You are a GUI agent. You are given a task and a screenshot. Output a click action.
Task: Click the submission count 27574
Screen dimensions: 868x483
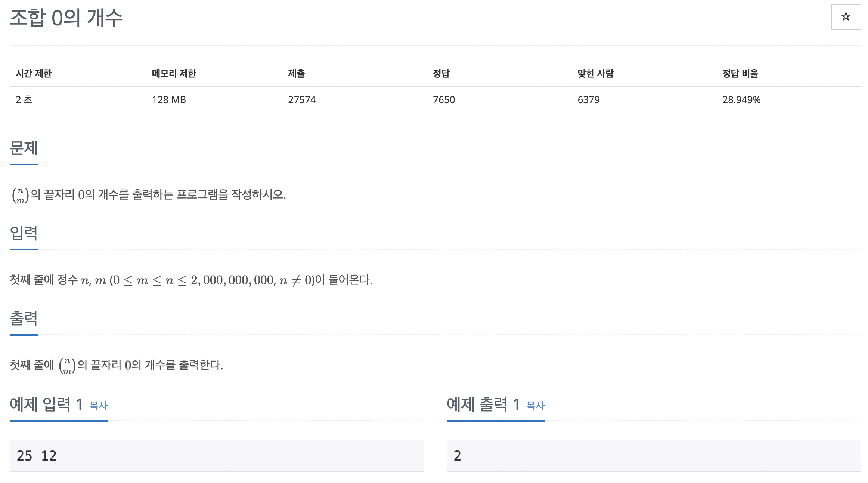click(302, 100)
